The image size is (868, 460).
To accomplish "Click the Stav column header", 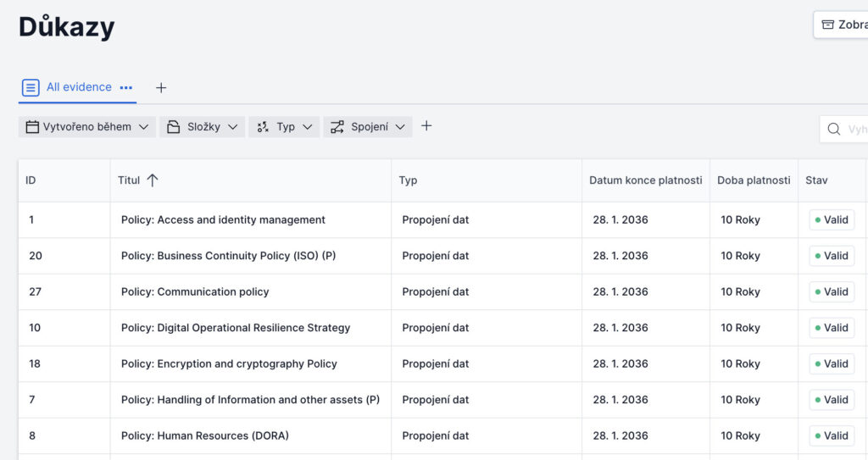I will (x=816, y=180).
